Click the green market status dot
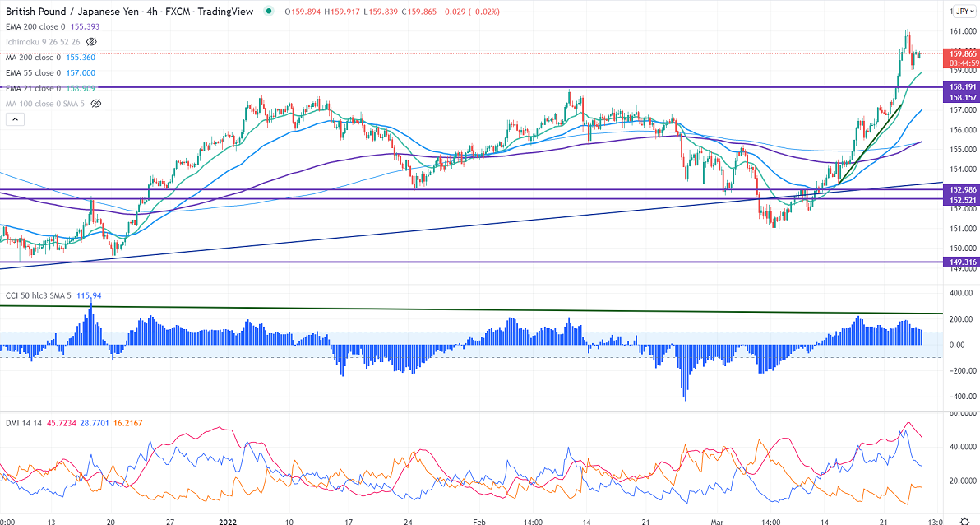 269,12
